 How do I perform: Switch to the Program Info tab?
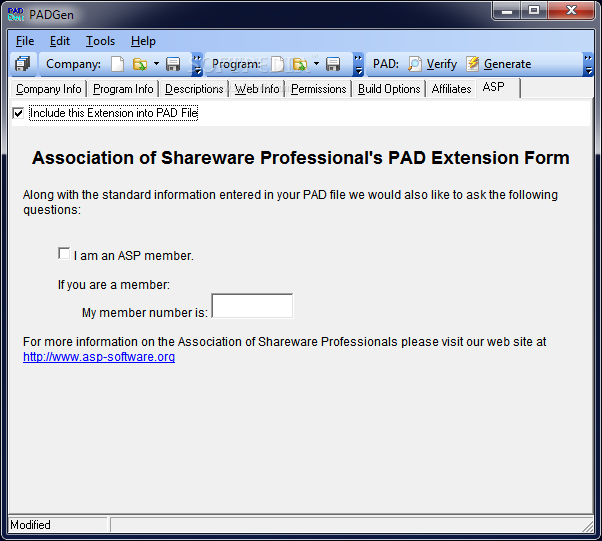click(x=123, y=89)
